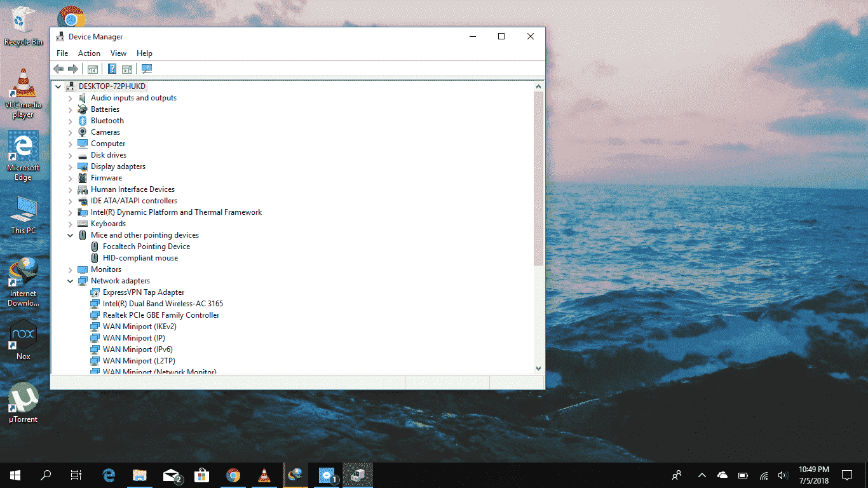Screen dimensions: 868x488
Task: Expand the Display adapters category arrow
Action: click(x=70, y=166)
